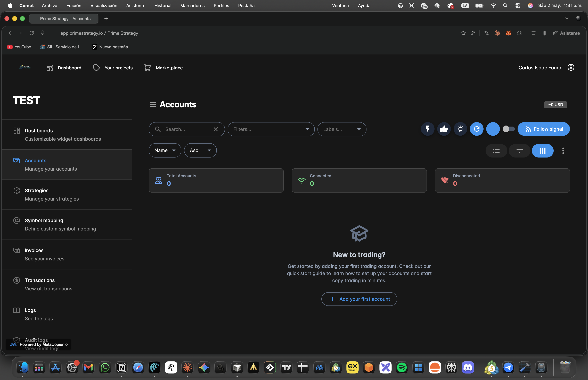
Task: Click the Powered by MetaCopier.io badge
Action: click(x=38, y=344)
